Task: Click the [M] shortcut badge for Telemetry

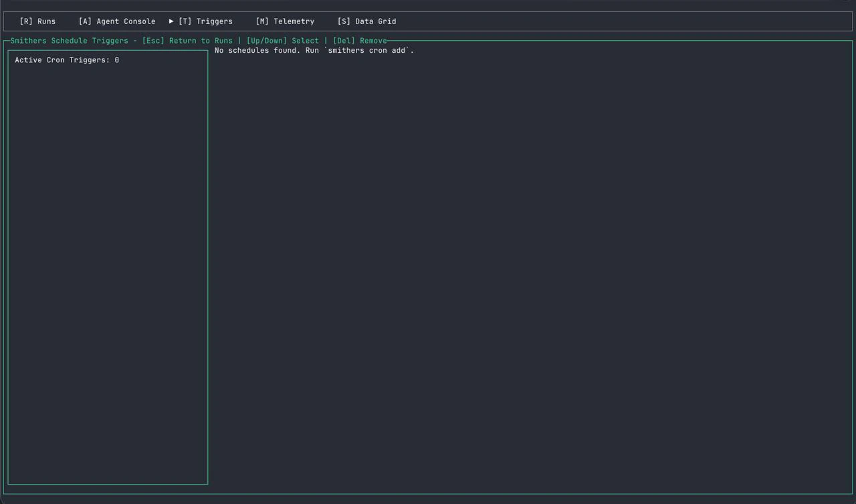Action: pos(261,21)
